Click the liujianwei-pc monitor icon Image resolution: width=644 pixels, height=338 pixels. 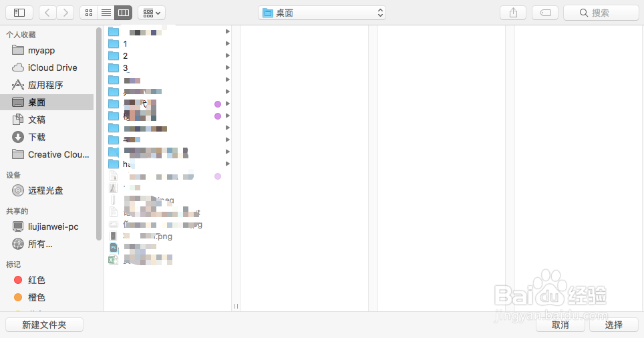[17, 226]
